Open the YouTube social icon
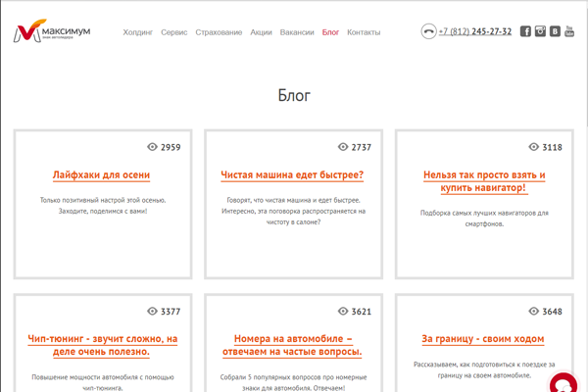This screenshot has height=392, width=588. click(x=569, y=31)
